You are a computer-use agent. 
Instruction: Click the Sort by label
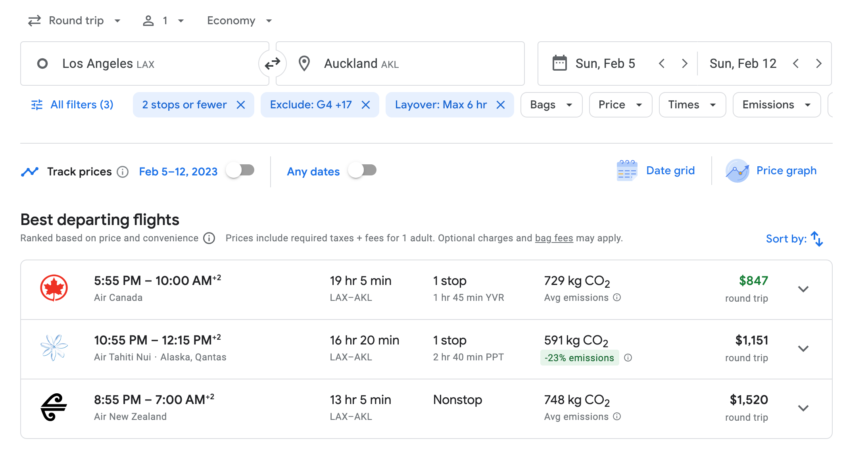[x=786, y=239]
